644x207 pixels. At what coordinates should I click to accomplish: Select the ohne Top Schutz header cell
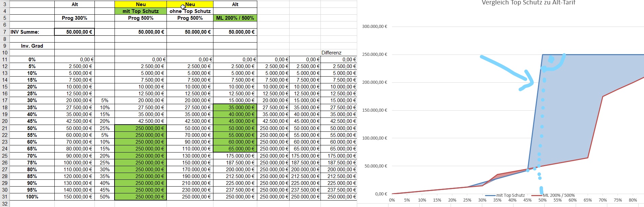pyautogui.click(x=190, y=11)
